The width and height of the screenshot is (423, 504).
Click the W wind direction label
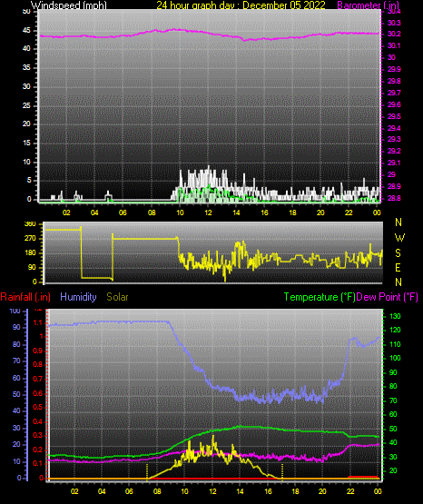[x=399, y=238]
